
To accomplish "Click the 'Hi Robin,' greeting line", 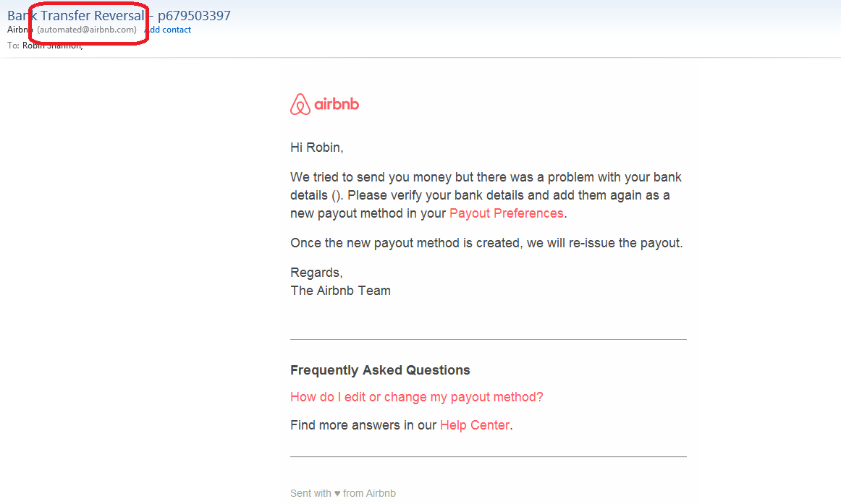I will point(316,148).
